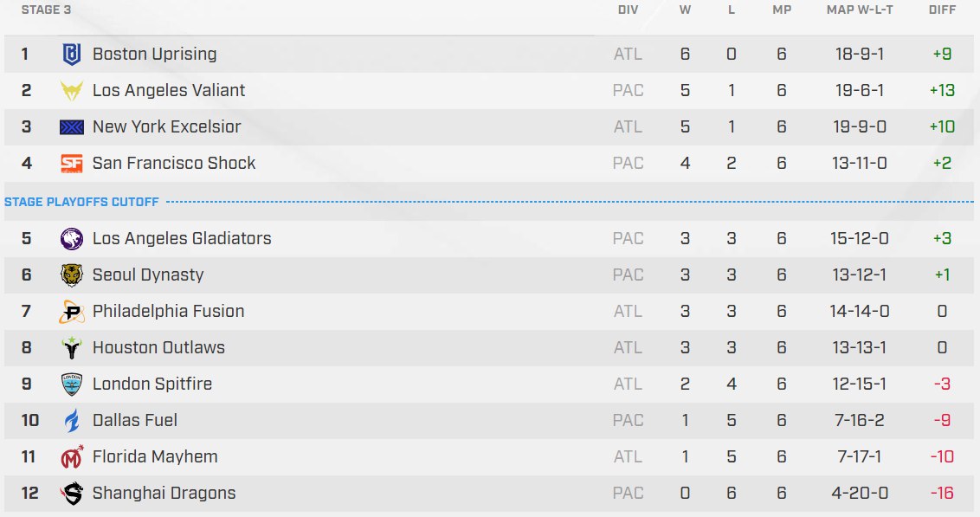Click the Houston Outlaws logo
This screenshot has width=980, height=517.
(x=71, y=348)
